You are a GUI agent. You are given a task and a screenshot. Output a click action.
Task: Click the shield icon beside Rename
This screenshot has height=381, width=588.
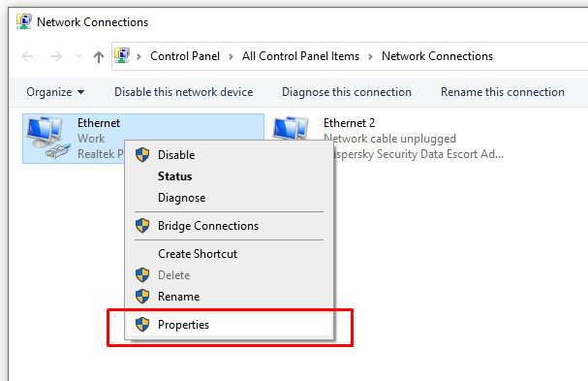point(142,296)
